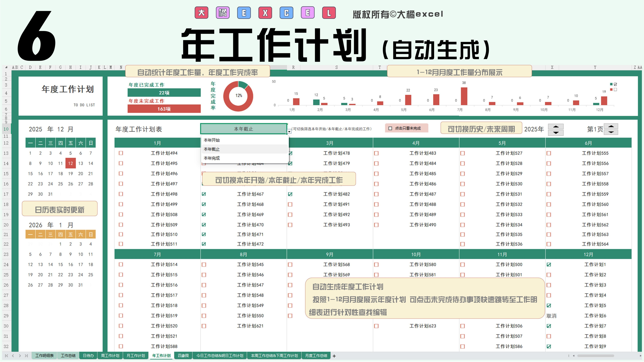Check the box for 工作计划494

click(121, 153)
